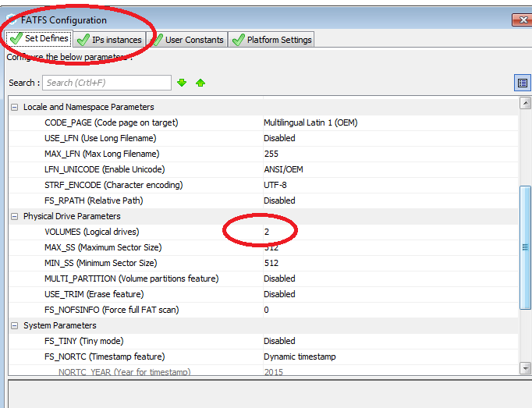The height and width of the screenshot is (408, 532).
Task: Click in the Search (Ctrl+F) field
Action: 107,83
